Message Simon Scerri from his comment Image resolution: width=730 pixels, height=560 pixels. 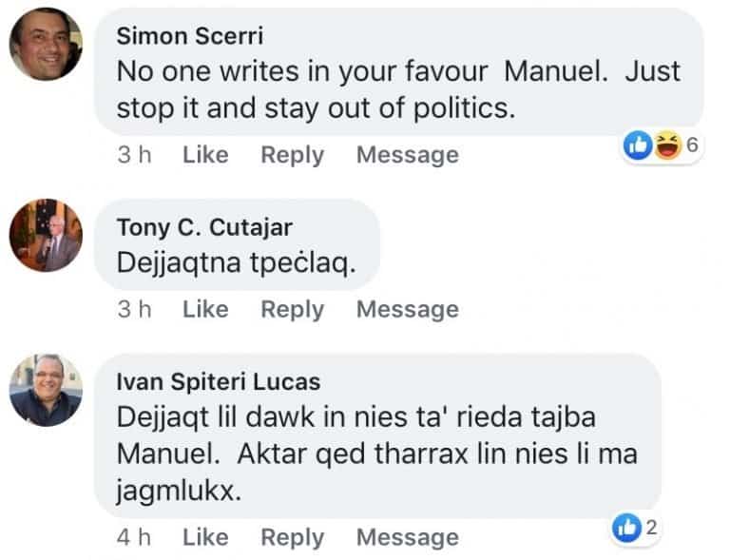pyautogui.click(x=407, y=155)
